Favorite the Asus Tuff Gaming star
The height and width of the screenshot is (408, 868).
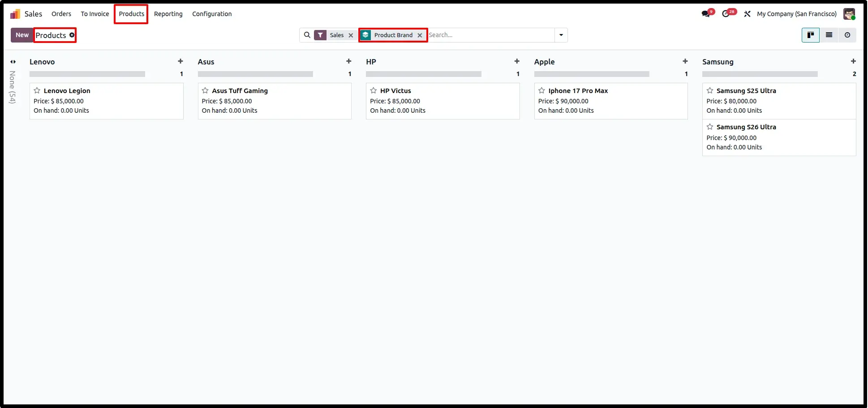205,90
